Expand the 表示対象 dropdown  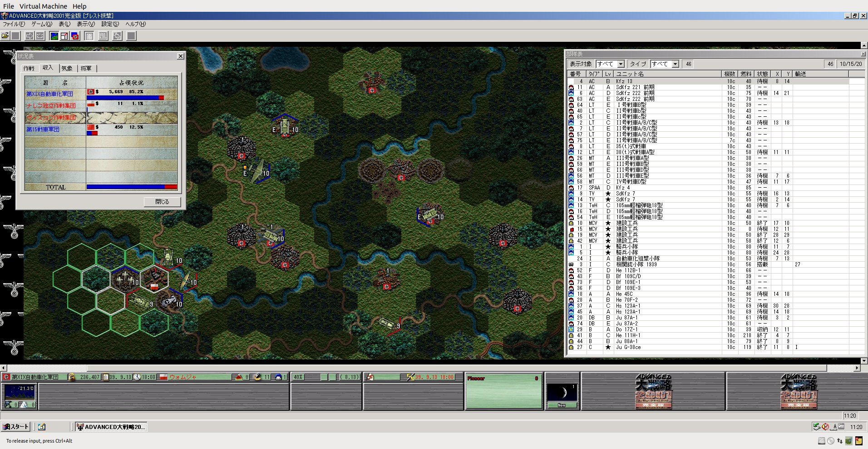621,64
